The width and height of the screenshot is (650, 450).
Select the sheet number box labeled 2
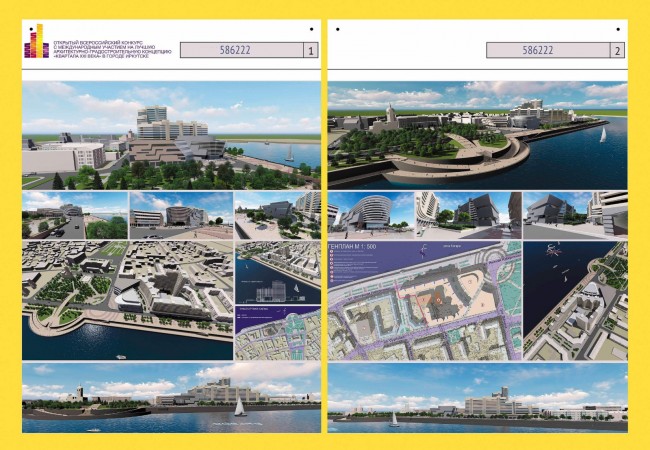tap(617, 51)
